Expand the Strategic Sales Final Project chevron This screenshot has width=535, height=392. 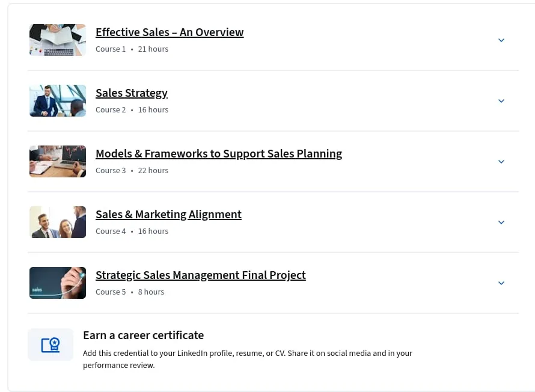[x=501, y=283]
